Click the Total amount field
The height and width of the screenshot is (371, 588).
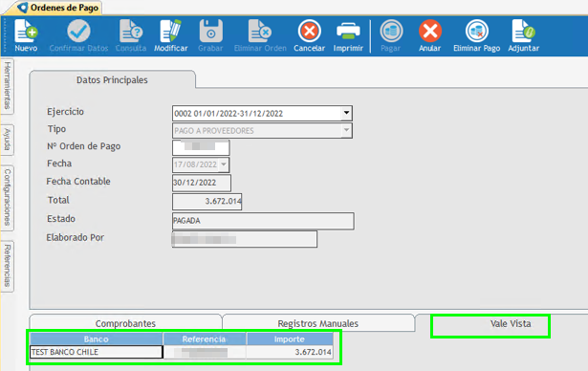pos(207,202)
